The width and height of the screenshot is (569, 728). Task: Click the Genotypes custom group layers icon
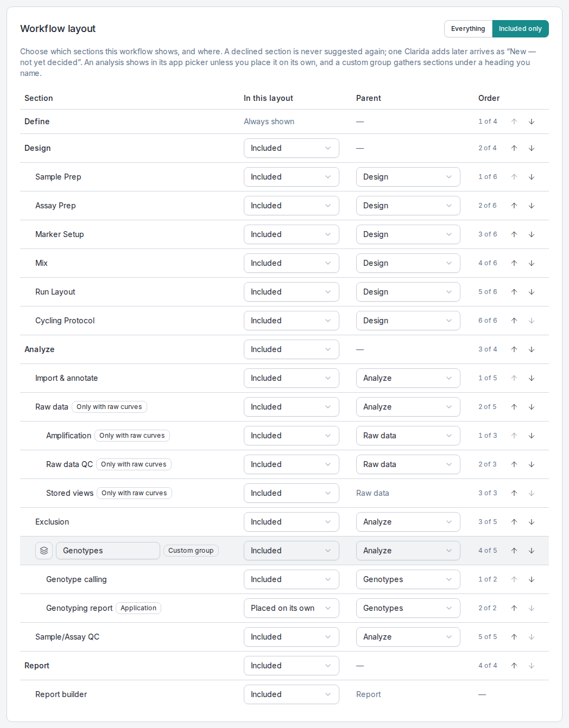(x=44, y=551)
